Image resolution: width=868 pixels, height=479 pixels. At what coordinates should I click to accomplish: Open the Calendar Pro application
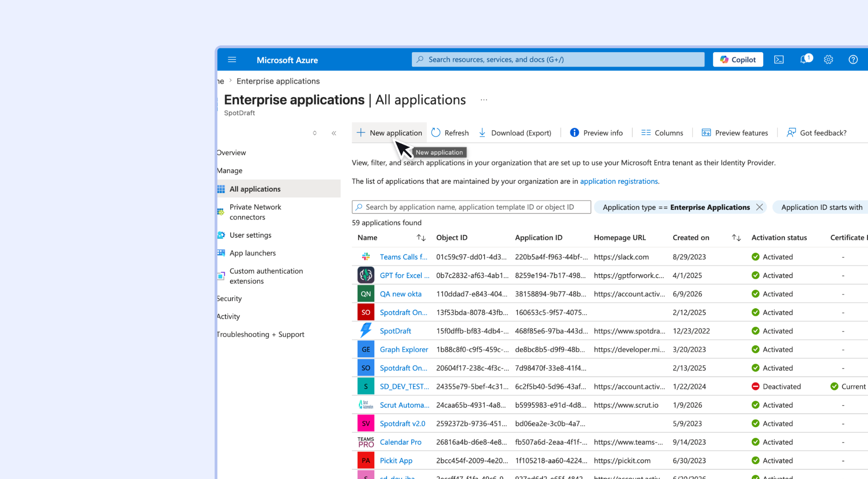[401, 442]
